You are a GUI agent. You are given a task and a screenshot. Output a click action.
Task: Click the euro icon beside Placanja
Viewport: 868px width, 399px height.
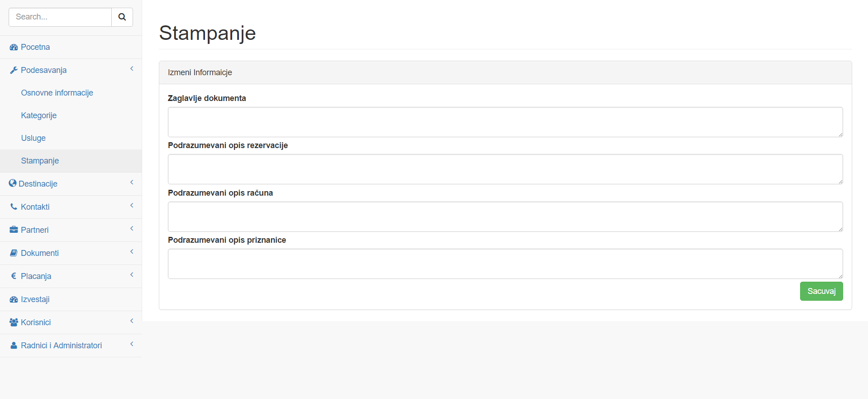point(14,276)
